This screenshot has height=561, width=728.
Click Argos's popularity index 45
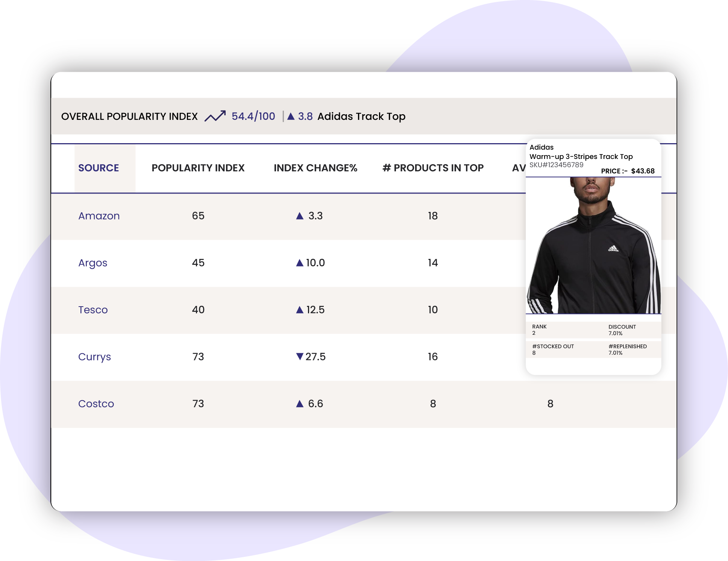click(x=198, y=263)
